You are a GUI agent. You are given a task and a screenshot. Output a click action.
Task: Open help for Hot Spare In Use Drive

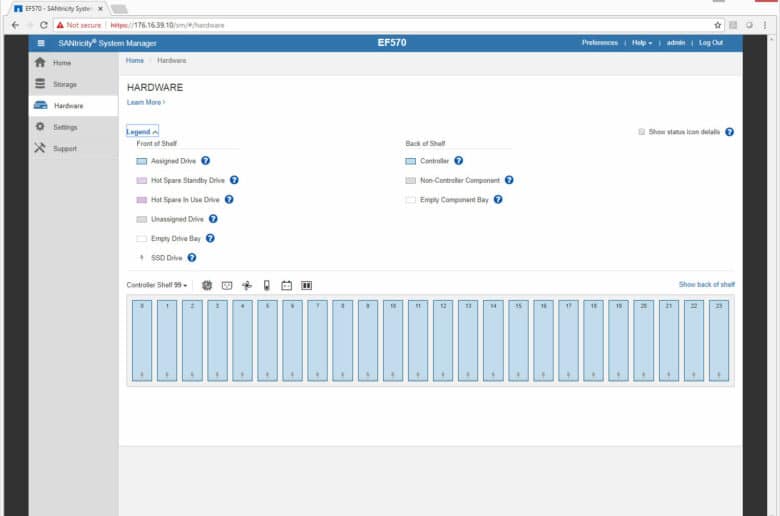(x=229, y=199)
